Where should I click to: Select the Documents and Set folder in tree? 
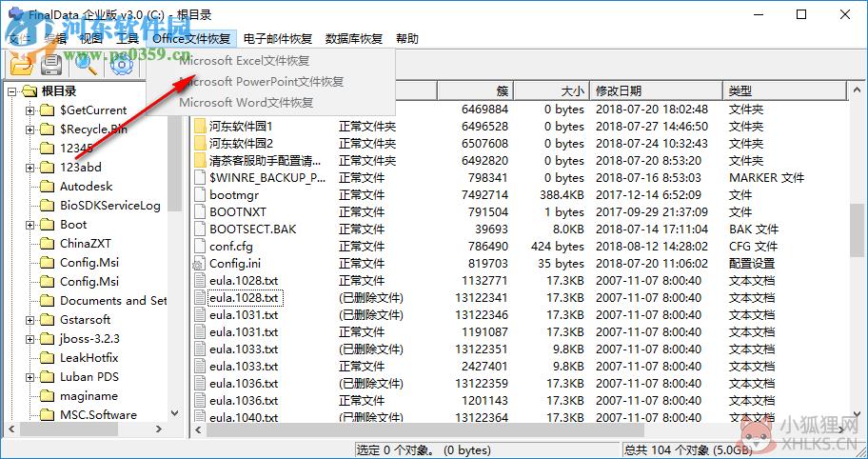(x=113, y=301)
